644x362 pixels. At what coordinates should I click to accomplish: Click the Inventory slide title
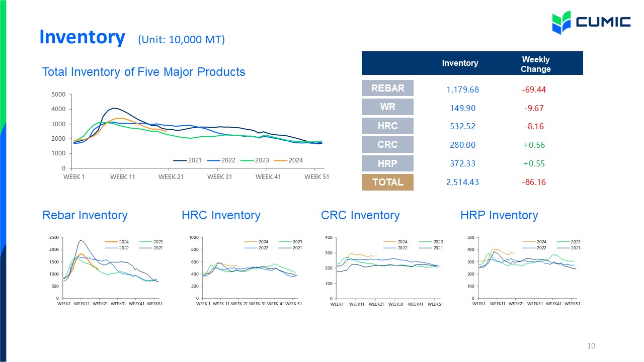click(82, 37)
